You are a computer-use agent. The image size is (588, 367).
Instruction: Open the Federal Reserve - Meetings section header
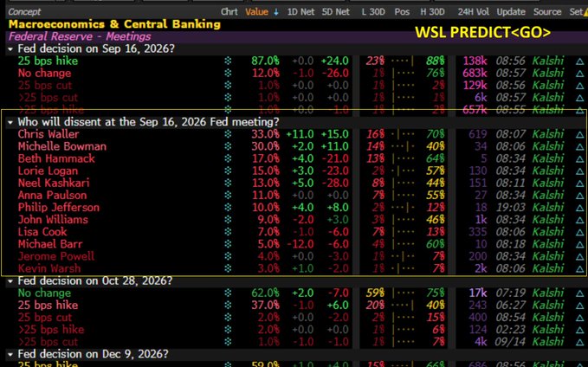tap(80, 36)
